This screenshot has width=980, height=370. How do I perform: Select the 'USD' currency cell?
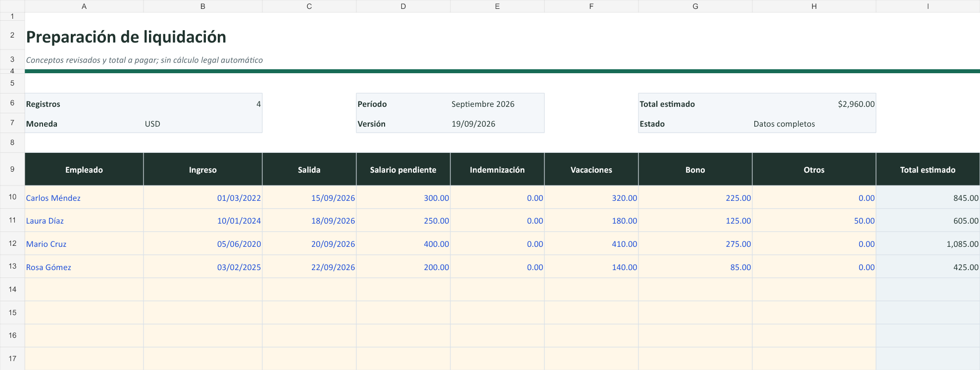pyautogui.click(x=203, y=124)
